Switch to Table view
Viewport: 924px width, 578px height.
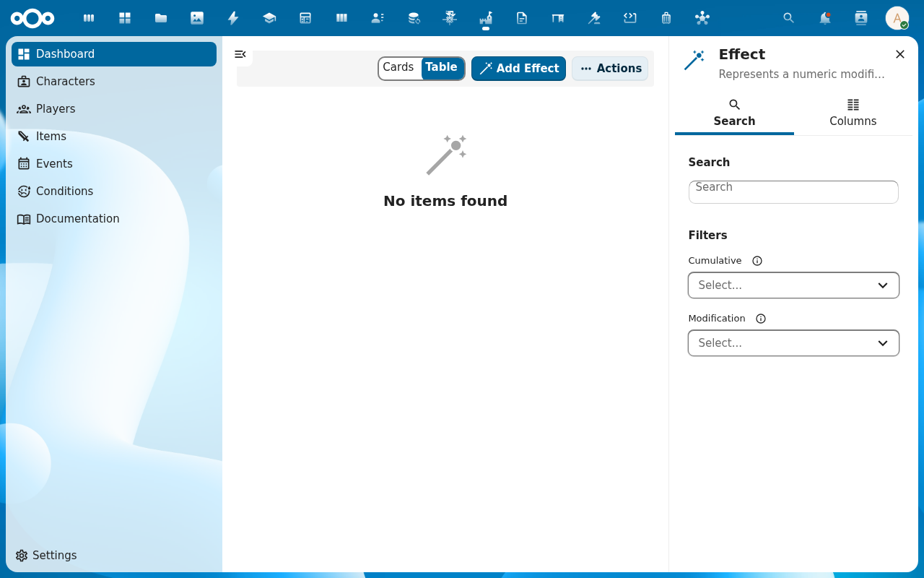(x=442, y=67)
